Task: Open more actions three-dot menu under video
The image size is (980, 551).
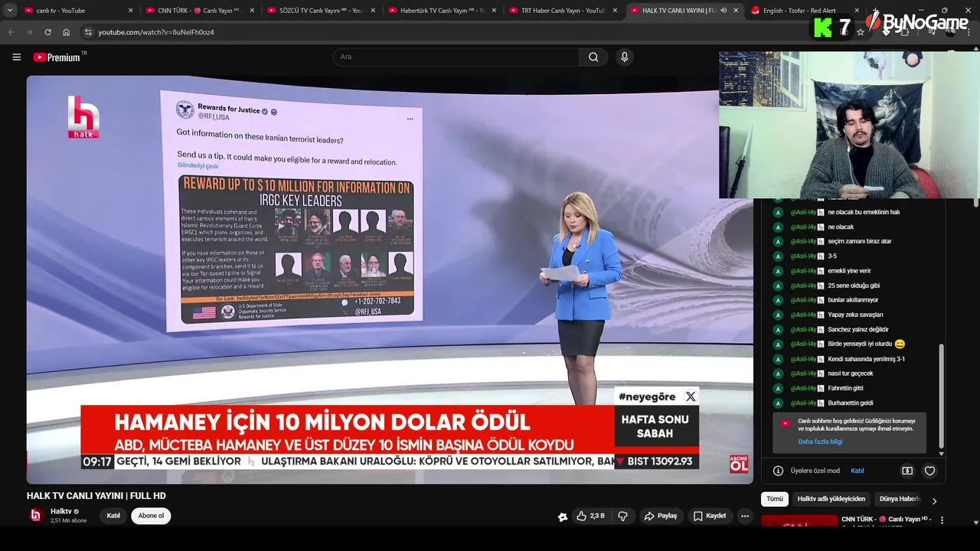Action: (x=744, y=516)
